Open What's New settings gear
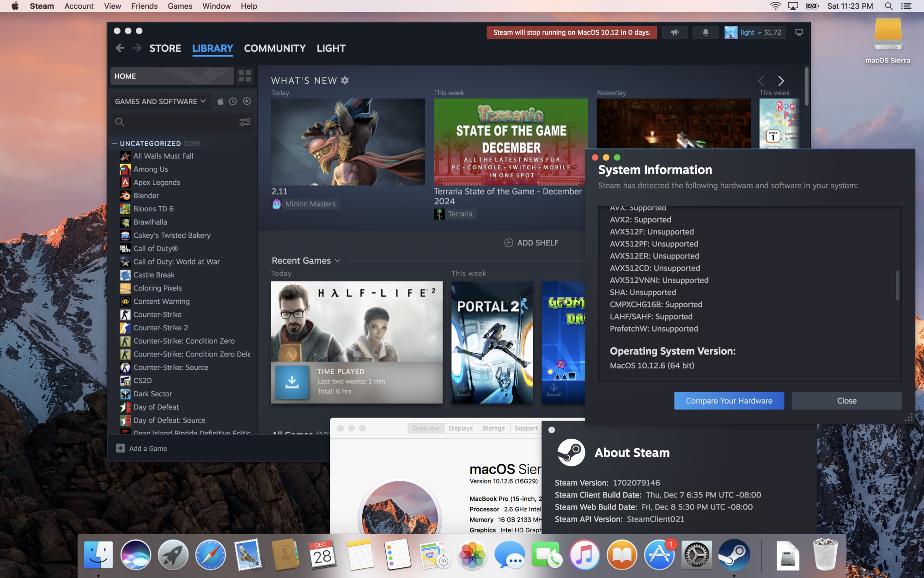Image resolution: width=924 pixels, height=578 pixels. (345, 80)
